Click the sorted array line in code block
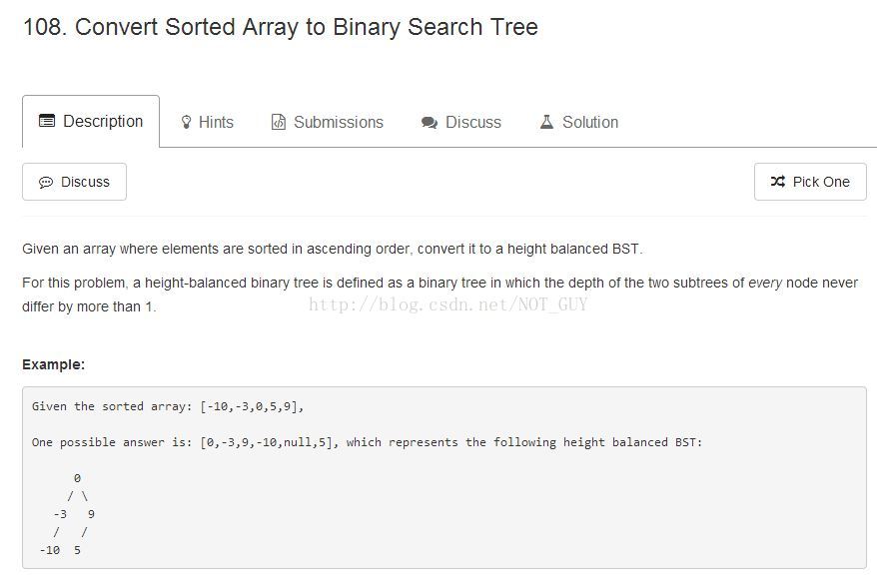The width and height of the screenshot is (877, 588). [168, 406]
